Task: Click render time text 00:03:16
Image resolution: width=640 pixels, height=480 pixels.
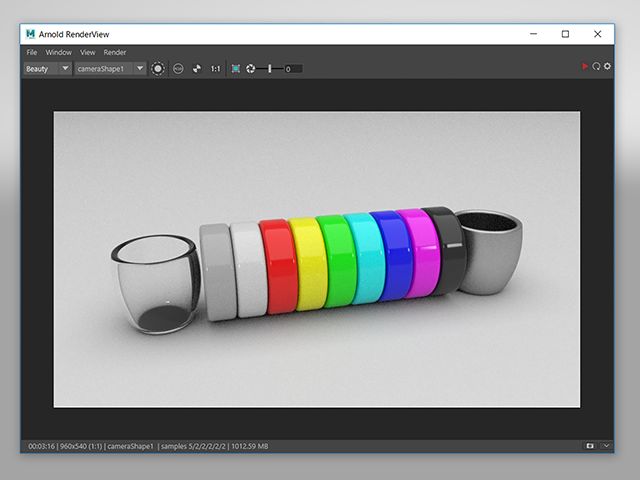Action: pyautogui.click(x=41, y=446)
